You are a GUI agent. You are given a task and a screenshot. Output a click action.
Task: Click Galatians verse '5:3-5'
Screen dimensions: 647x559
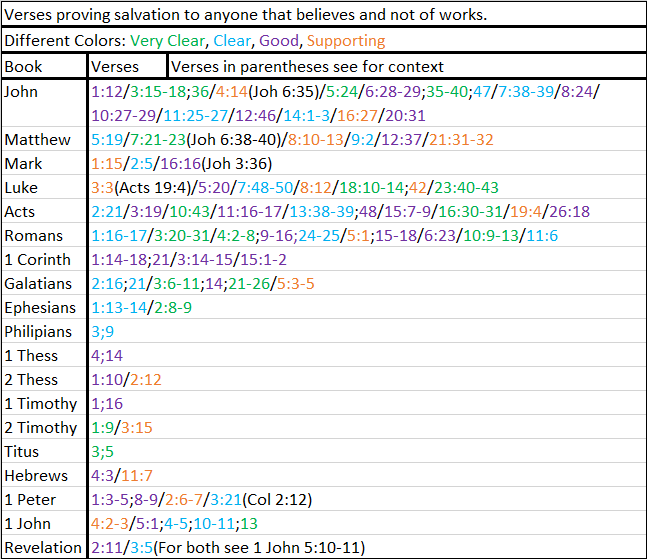pos(295,283)
